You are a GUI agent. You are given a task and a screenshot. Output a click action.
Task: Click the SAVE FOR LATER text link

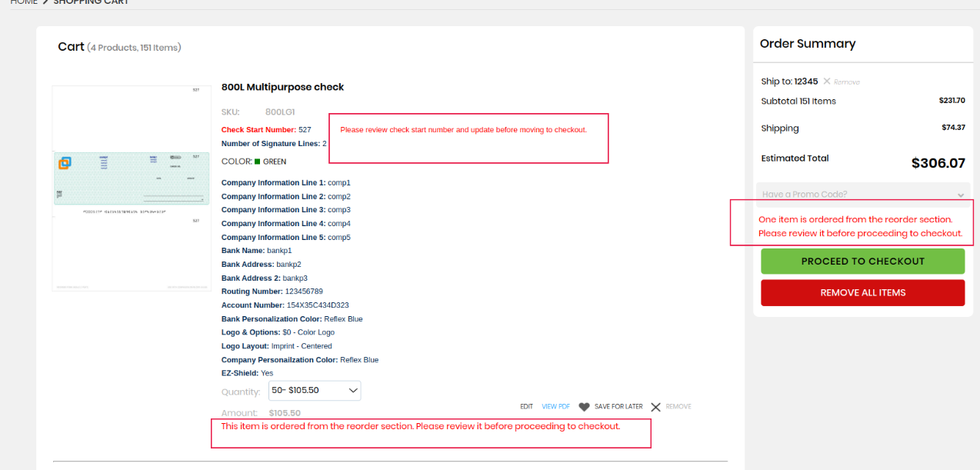click(x=618, y=407)
